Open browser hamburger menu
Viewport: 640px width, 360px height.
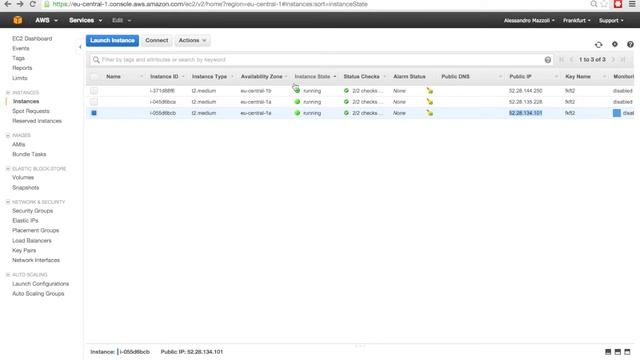click(x=632, y=4)
